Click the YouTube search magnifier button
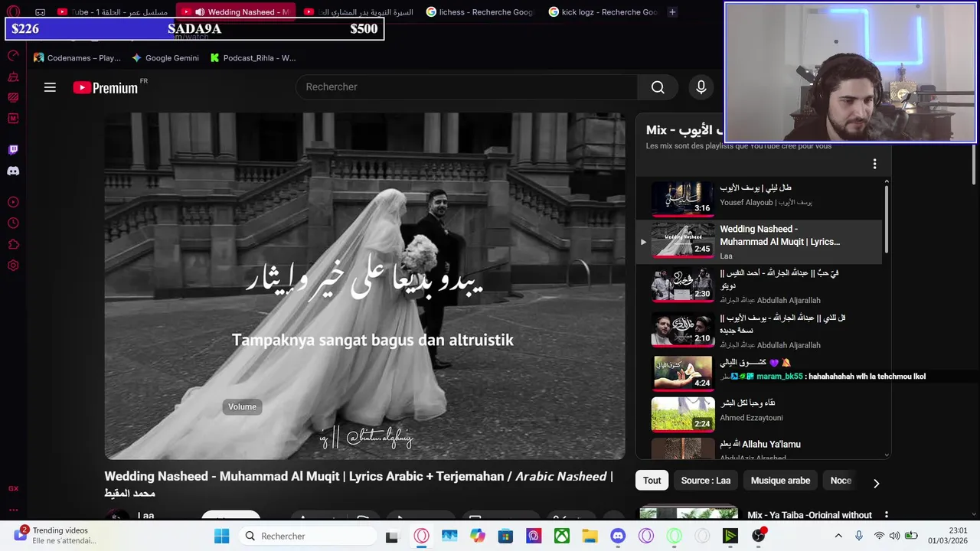The image size is (980, 551). click(x=658, y=87)
